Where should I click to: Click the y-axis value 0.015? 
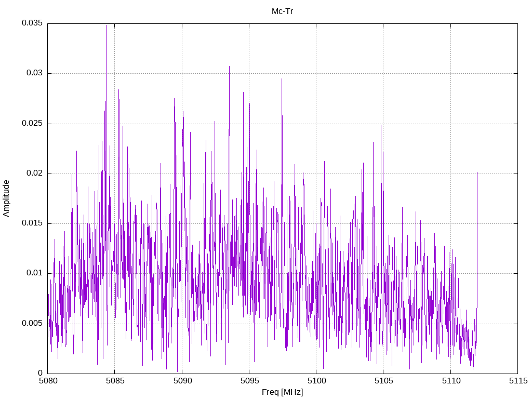[x=32, y=223]
